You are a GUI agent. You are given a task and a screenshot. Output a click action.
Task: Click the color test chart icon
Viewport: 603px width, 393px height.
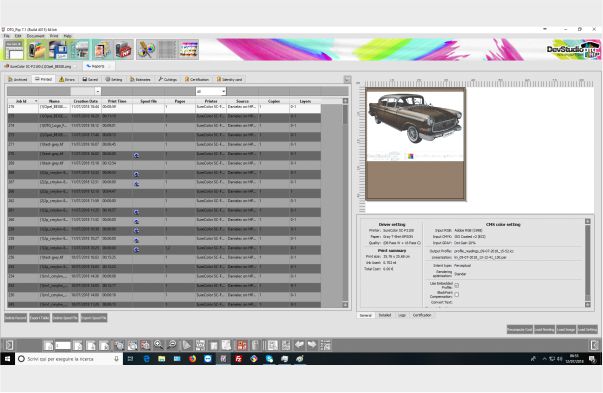[188, 50]
